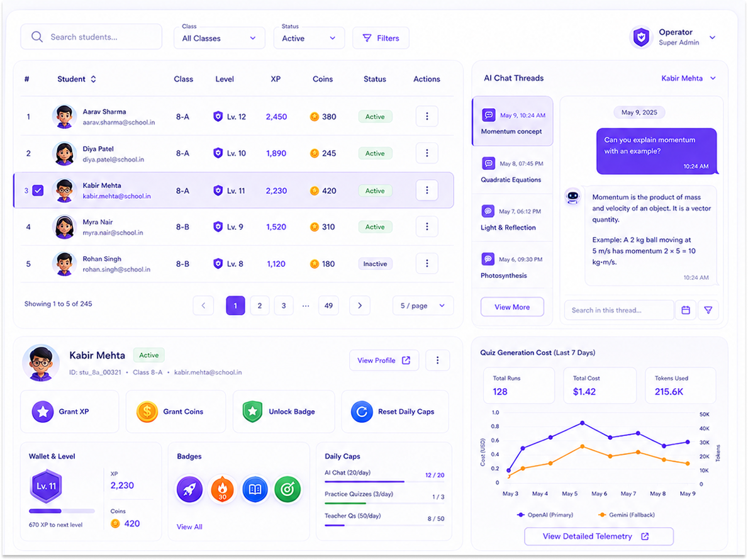Click Myra Nair's avatar

[x=64, y=227]
